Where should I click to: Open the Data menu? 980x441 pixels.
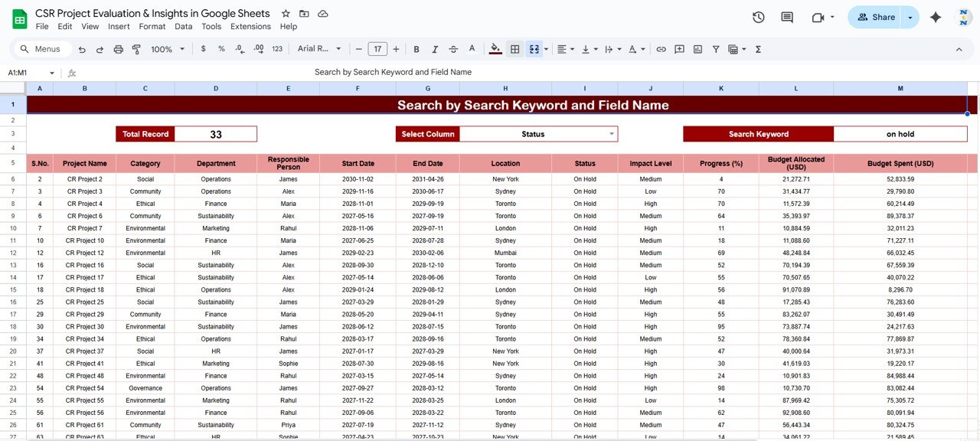point(184,26)
